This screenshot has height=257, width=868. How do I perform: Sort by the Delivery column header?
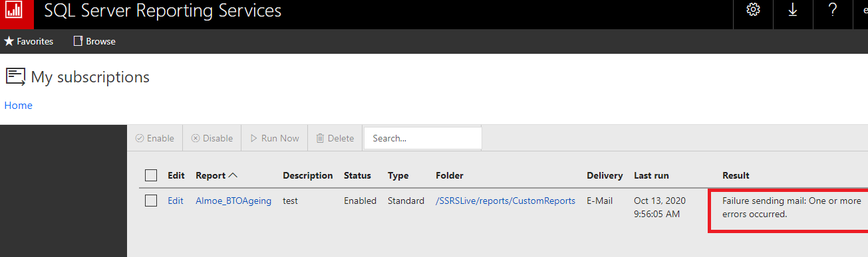(x=605, y=175)
